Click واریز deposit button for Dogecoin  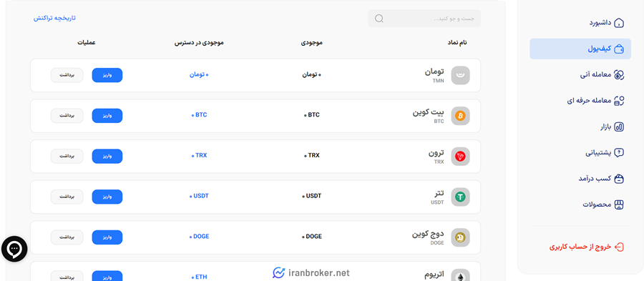click(x=107, y=237)
